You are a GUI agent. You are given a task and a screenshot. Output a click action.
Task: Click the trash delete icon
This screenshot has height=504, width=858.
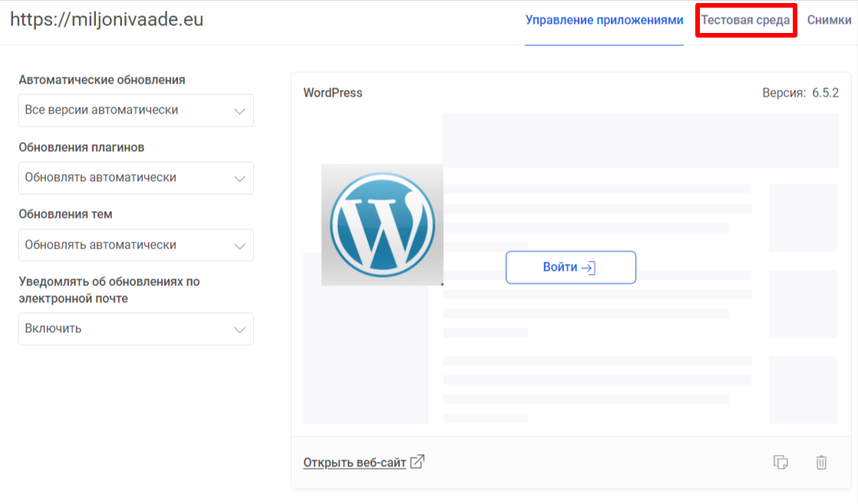click(821, 462)
